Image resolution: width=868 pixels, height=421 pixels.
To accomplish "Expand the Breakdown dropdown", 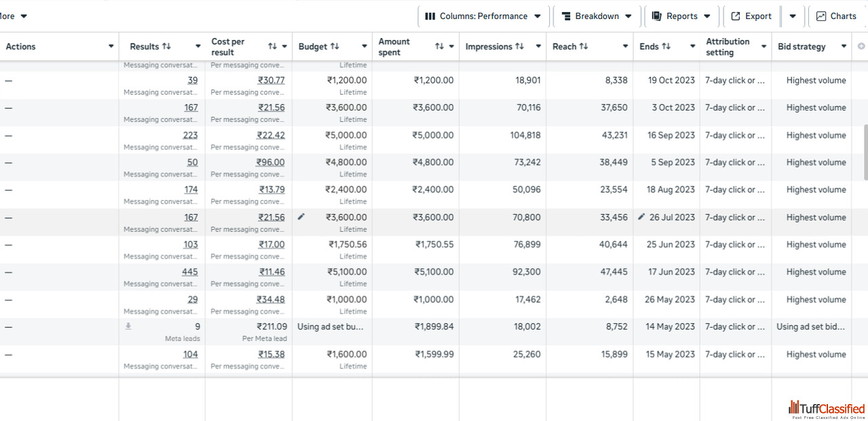I will pyautogui.click(x=597, y=16).
